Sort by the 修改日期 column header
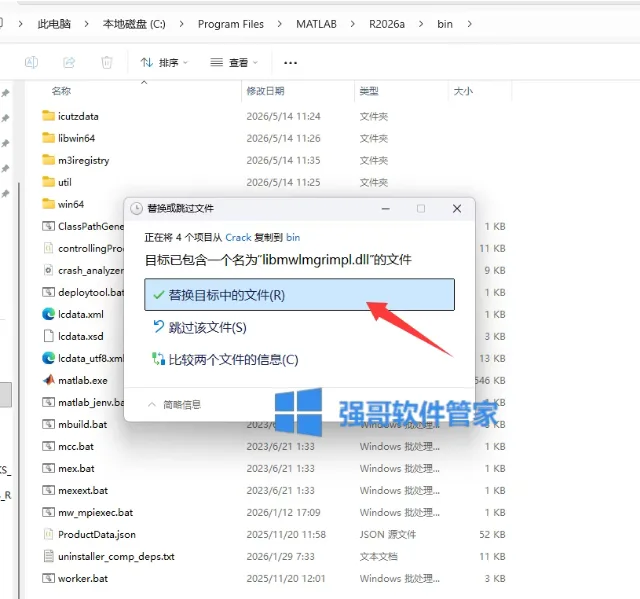The height and width of the screenshot is (599, 640). coord(265,91)
